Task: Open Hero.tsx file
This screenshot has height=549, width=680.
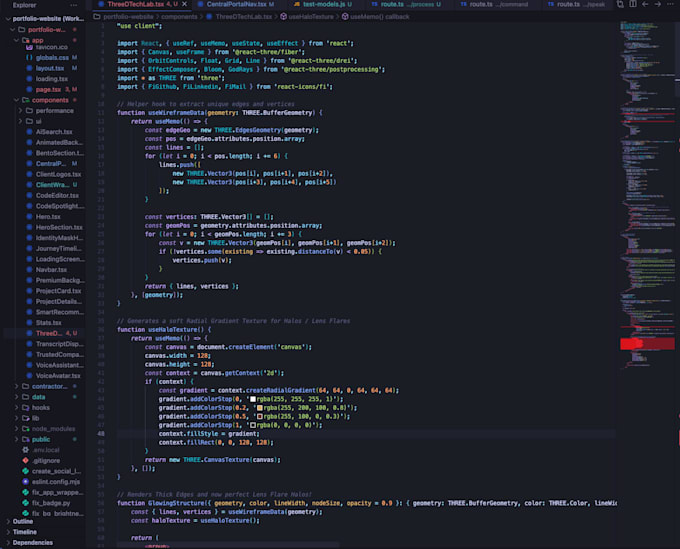Action: point(48,216)
